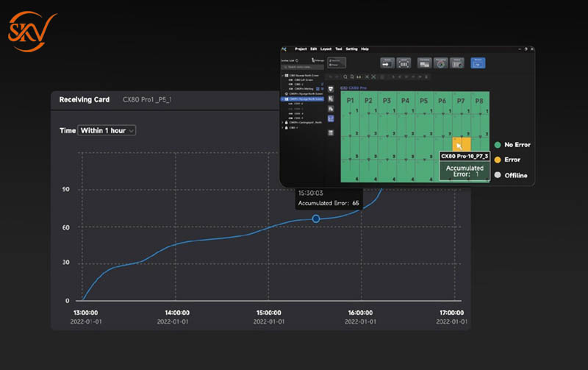Open the Tool menu
Image resolution: width=588 pixels, height=370 pixels.
(339, 49)
